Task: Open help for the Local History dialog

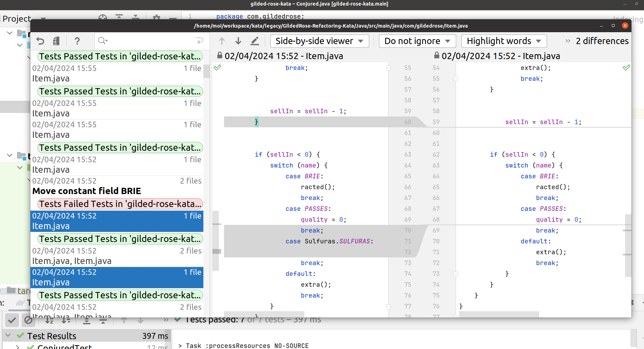Action: (77, 41)
